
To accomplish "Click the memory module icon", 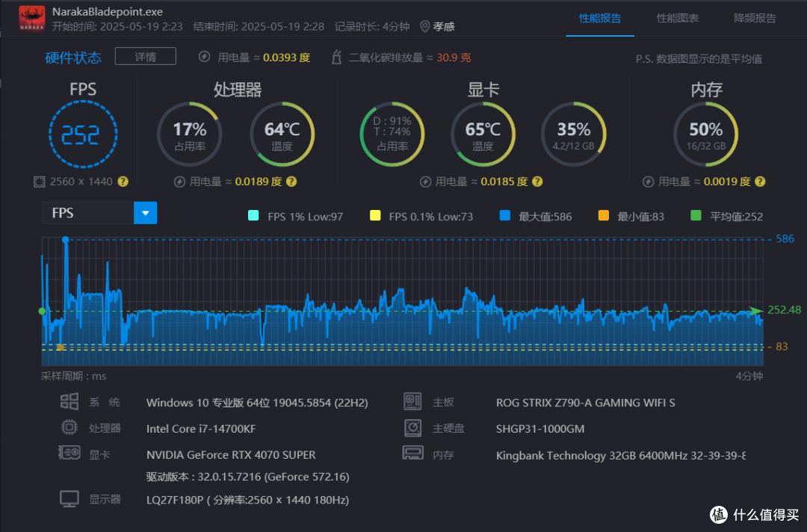I will (412, 453).
